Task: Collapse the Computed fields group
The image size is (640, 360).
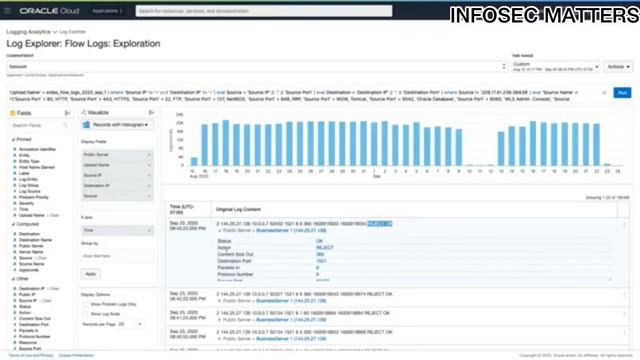Action: [x=13, y=224]
